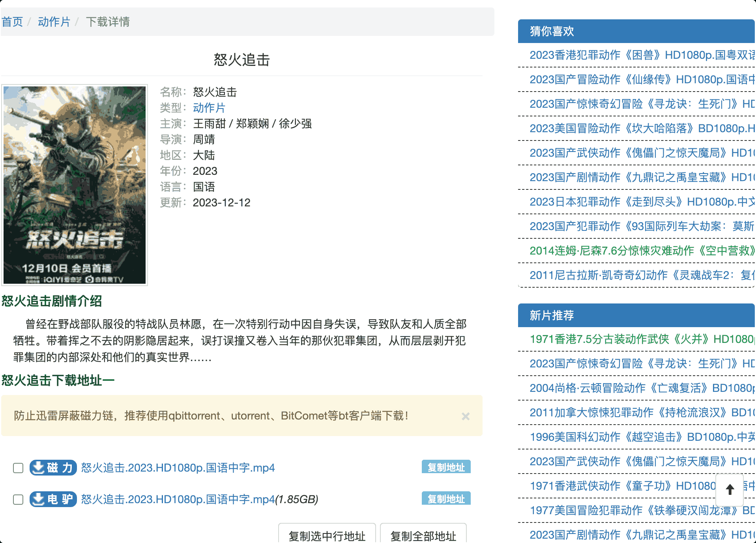The height and width of the screenshot is (543, 756).
Task: Open 2011尼古拉斯·凯奇《灵魂战车2》 link
Action: 642,275
